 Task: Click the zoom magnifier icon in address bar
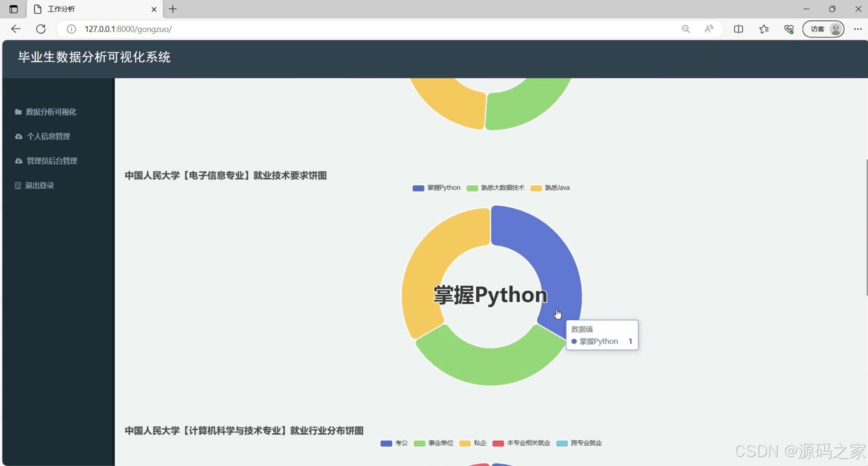[x=686, y=29]
